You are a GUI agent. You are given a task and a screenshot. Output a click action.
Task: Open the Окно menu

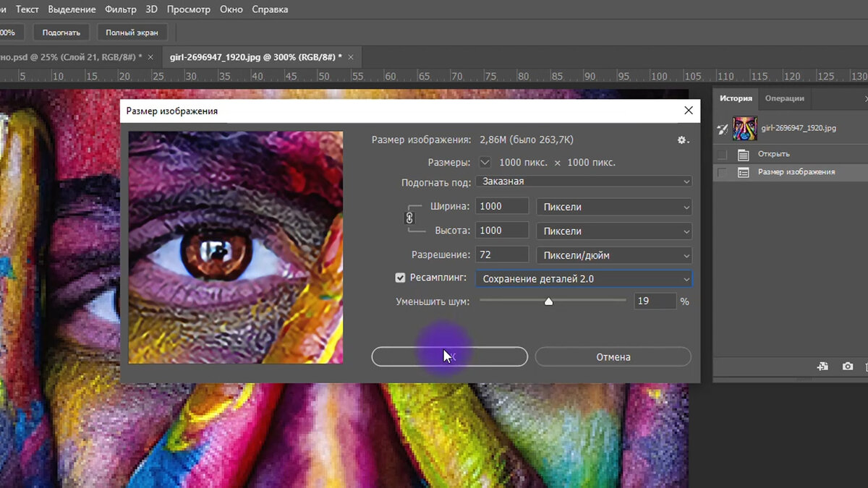231,9
